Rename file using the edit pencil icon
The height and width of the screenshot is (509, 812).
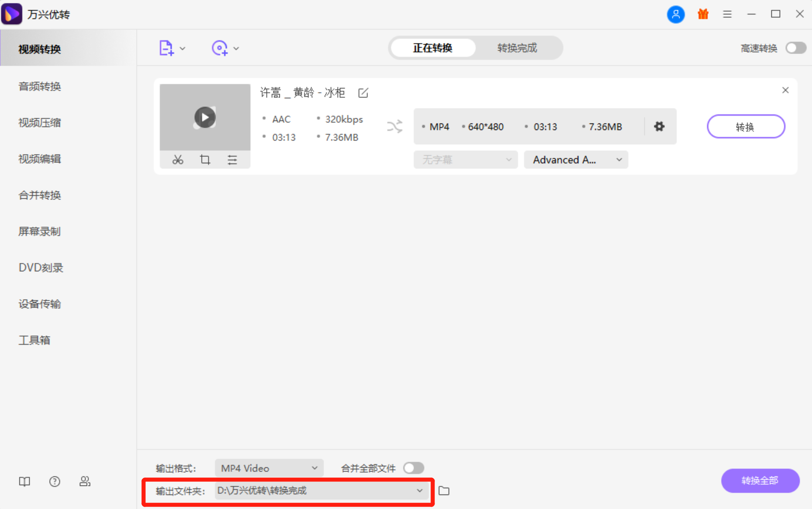(x=363, y=93)
